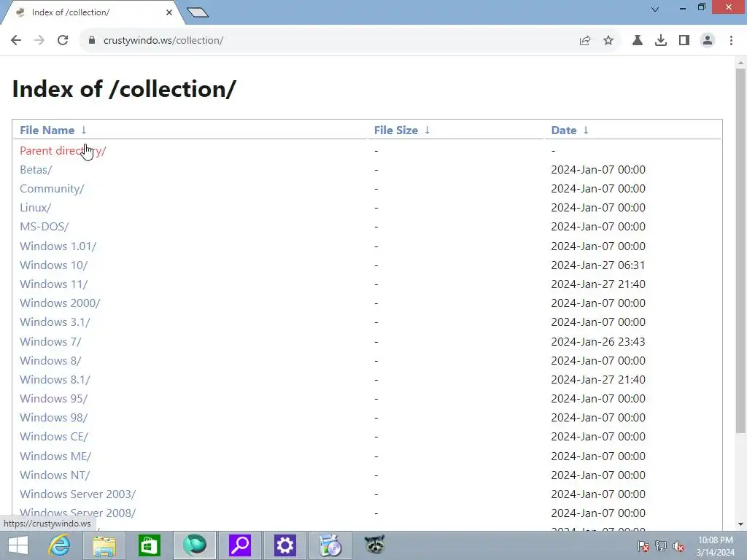Open the purple magnifier search app

(x=239, y=545)
